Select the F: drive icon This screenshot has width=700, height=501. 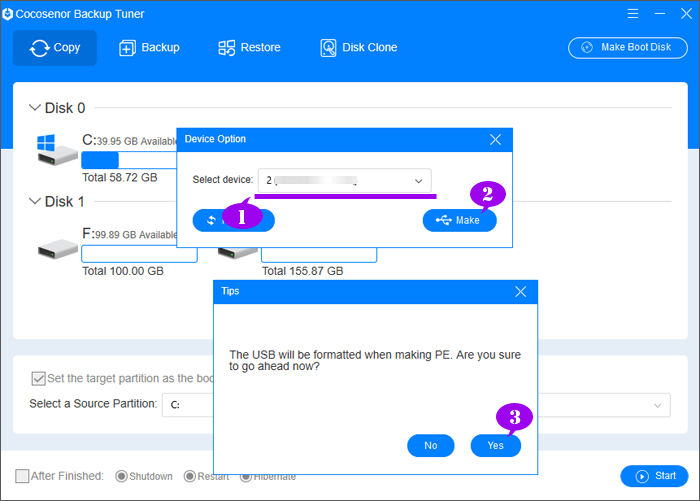click(58, 248)
